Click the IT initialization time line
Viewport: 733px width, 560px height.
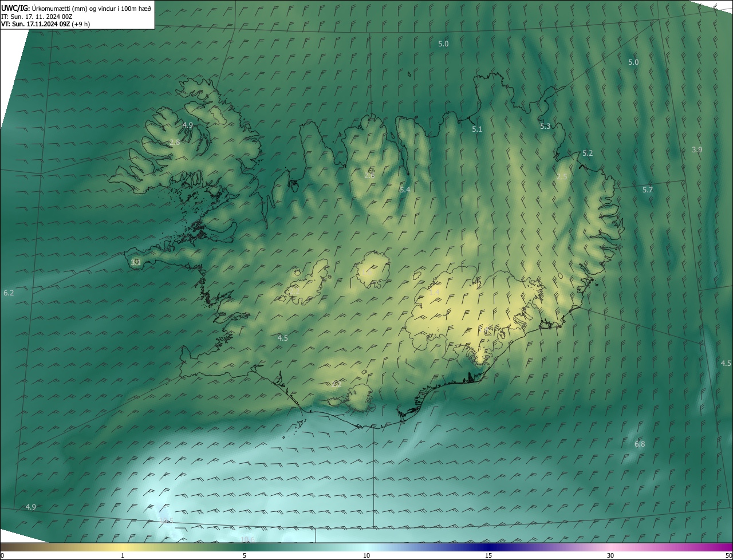coord(36,16)
